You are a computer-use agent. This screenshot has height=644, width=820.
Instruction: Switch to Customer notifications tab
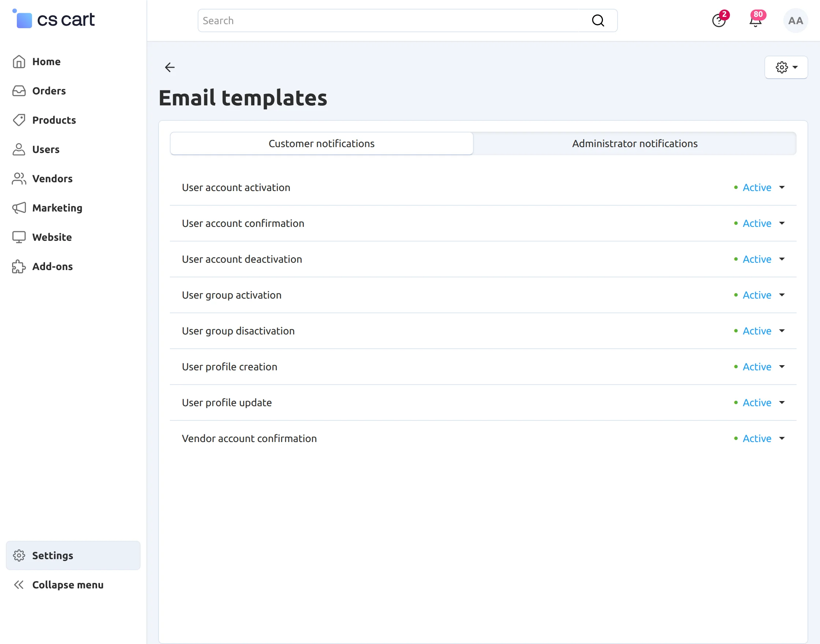(x=321, y=143)
